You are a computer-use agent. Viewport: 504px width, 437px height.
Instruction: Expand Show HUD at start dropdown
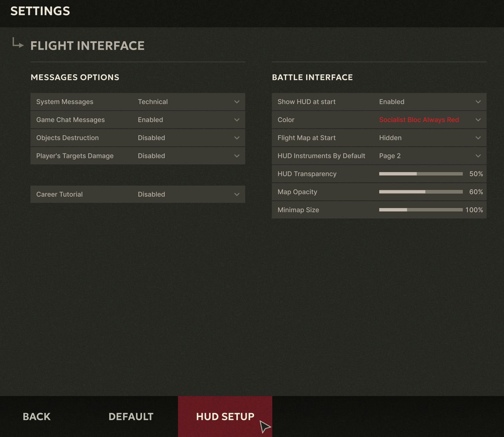coord(379,102)
